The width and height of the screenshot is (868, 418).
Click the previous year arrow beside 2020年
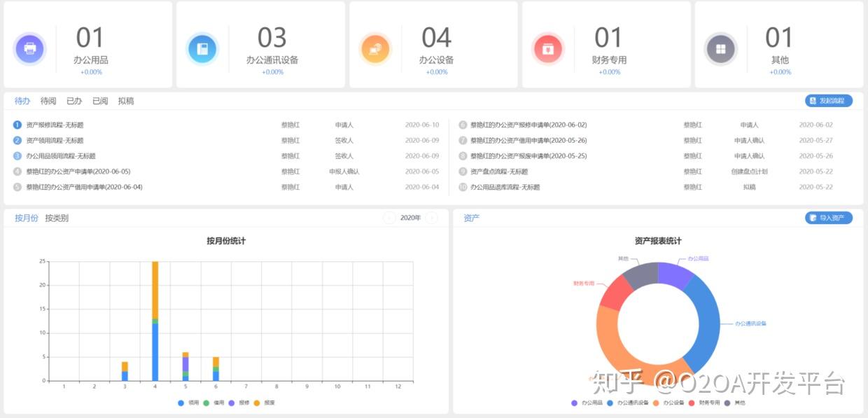click(x=389, y=218)
